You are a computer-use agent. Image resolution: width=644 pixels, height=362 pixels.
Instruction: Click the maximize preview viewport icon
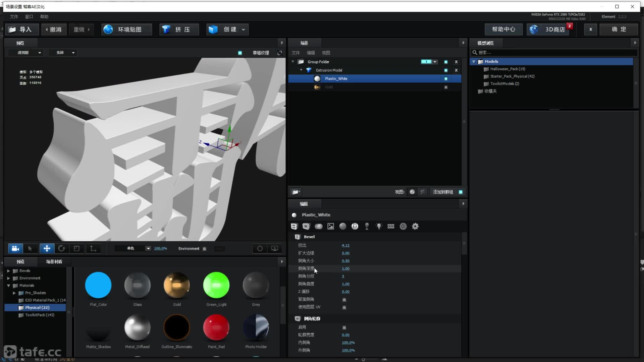tap(279, 53)
